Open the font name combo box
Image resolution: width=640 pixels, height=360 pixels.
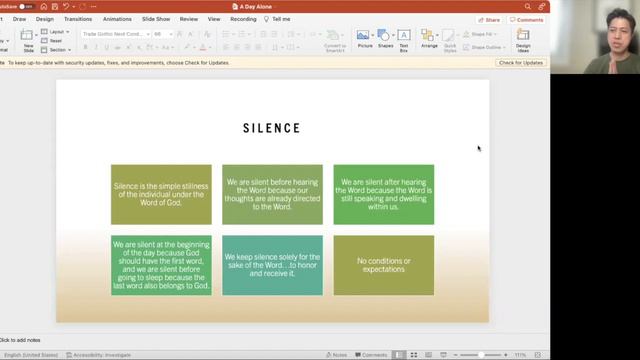pyautogui.click(x=116, y=34)
